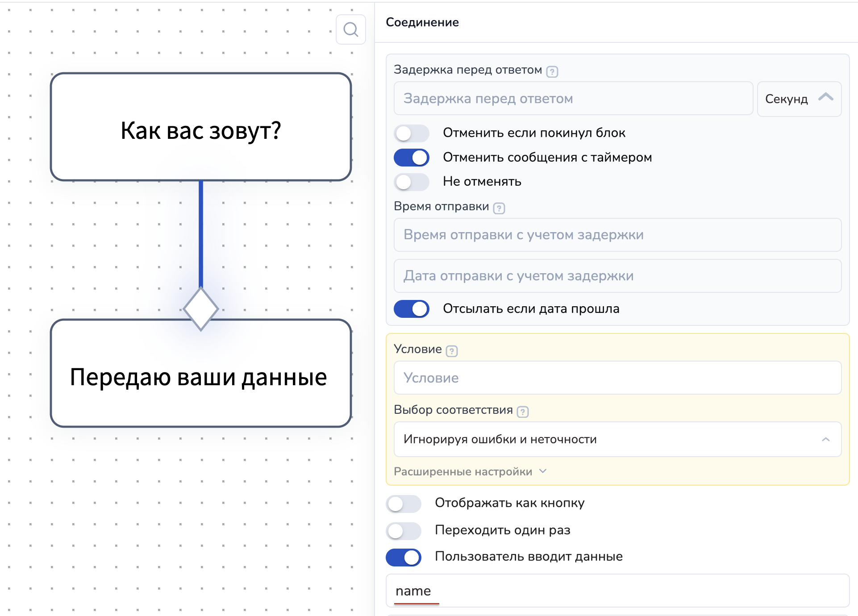The width and height of the screenshot is (858, 616).
Task: Click the Условие input field
Action: coord(617,378)
